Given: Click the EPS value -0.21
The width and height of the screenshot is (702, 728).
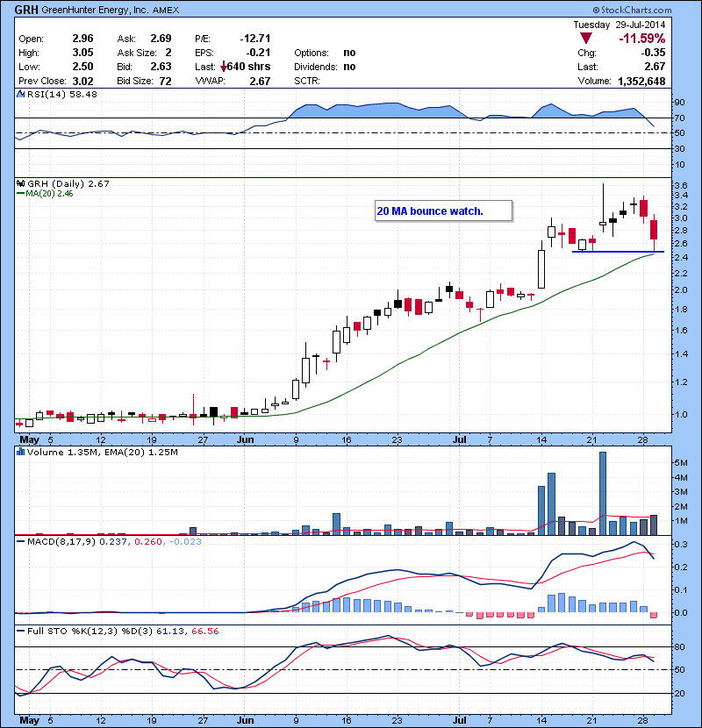Looking at the screenshot, I should [x=258, y=53].
